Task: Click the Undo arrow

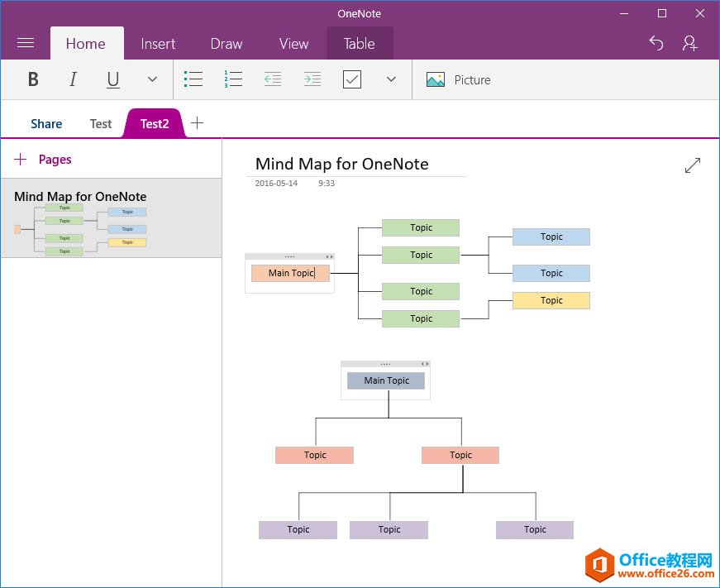Action: click(x=656, y=43)
